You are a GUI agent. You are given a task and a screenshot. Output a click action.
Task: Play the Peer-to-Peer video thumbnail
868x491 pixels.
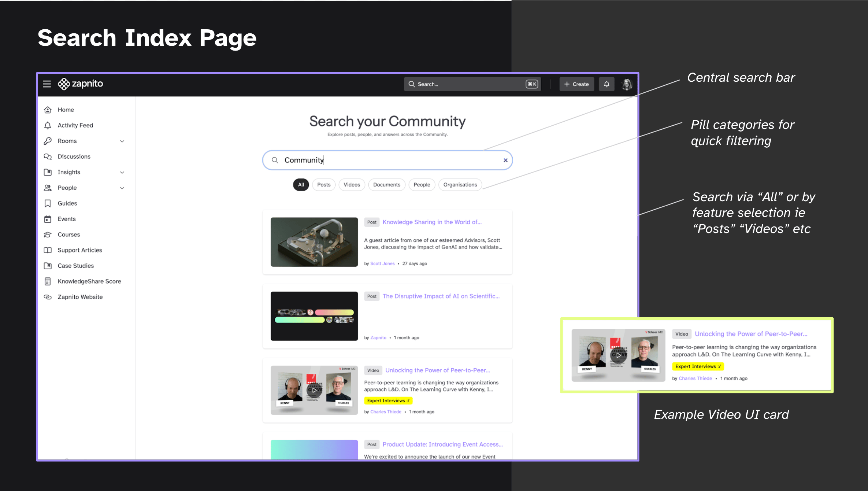(314, 390)
